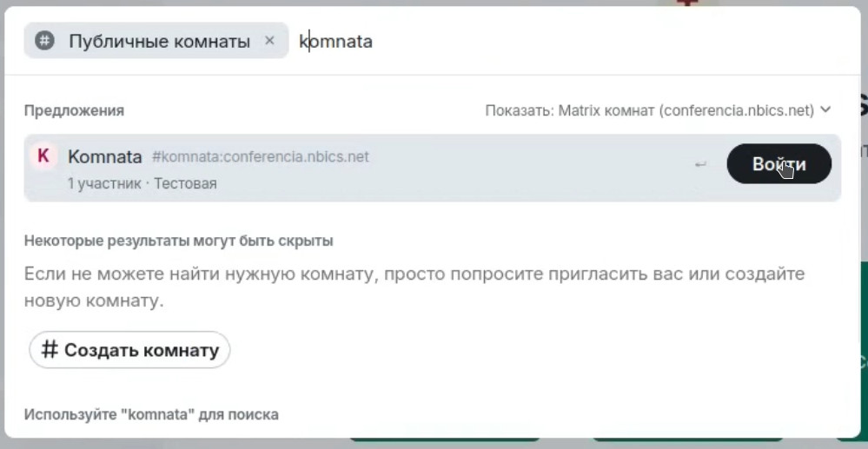Expand the server list using the chevron arrow
The image size is (868, 449).
[x=825, y=109]
